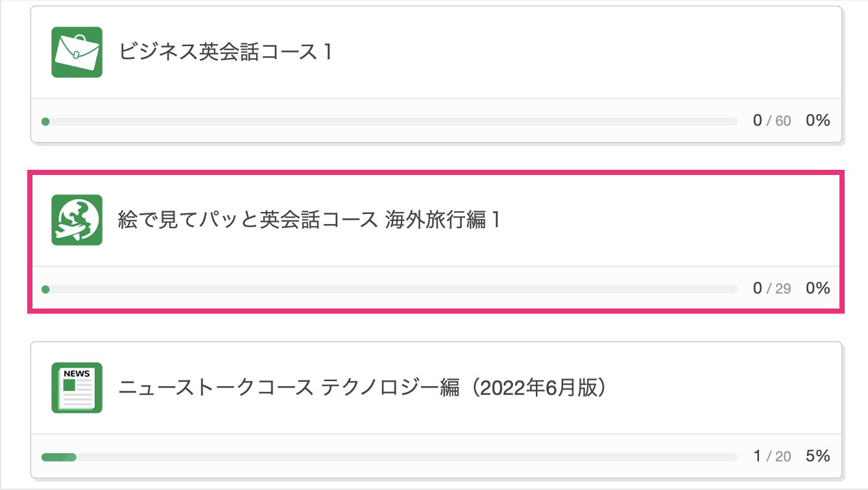This screenshot has height=490, width=868.
Task: Click the 5% completion label
Action: point(817,456)
